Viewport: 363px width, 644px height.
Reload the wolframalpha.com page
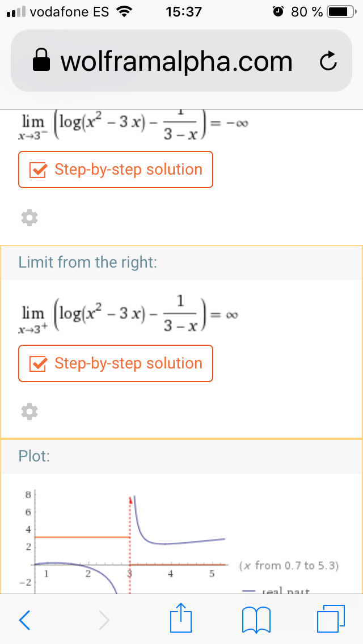(x=328, y=62)
